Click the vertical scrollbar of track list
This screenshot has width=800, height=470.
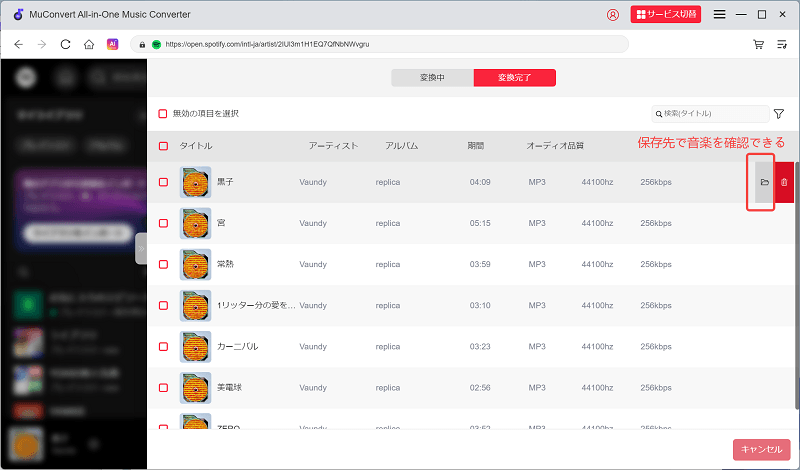797,286
